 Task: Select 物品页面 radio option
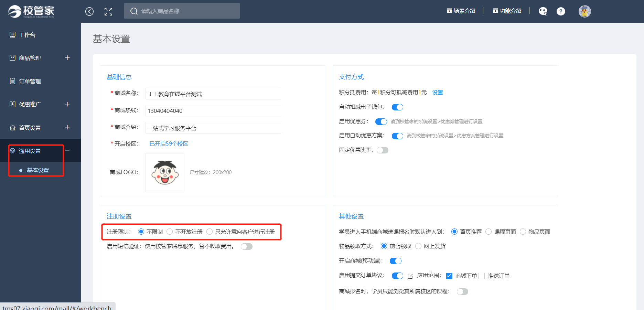(523, 232)
